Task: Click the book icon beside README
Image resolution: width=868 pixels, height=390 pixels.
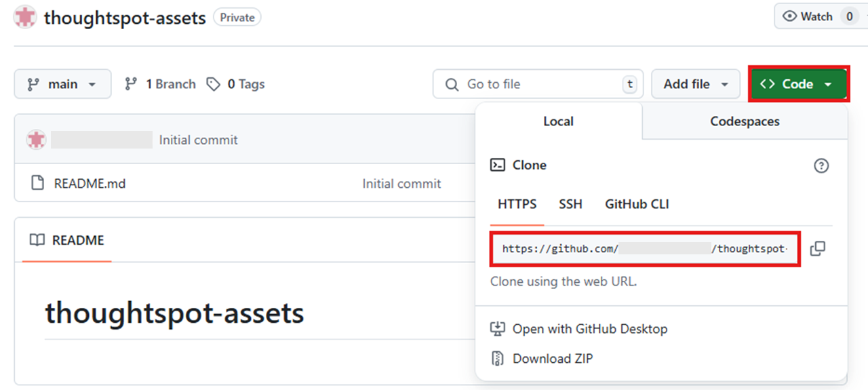Action: [x=37, y=240]
